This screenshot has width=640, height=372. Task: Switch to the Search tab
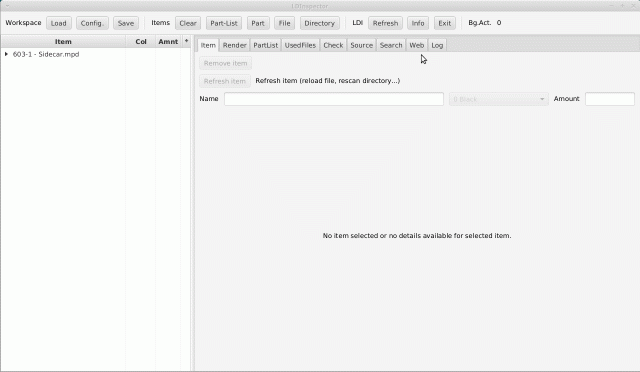[391, 45]
